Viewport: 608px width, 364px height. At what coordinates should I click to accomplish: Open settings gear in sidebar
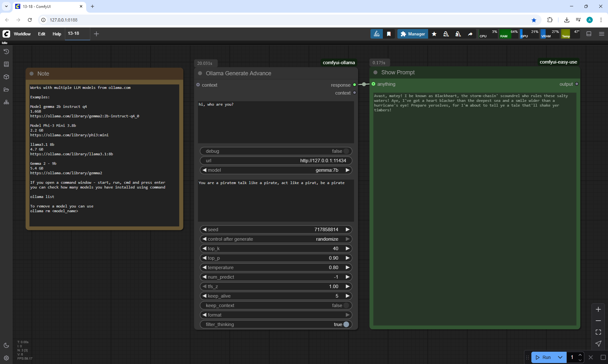(6, 358)
